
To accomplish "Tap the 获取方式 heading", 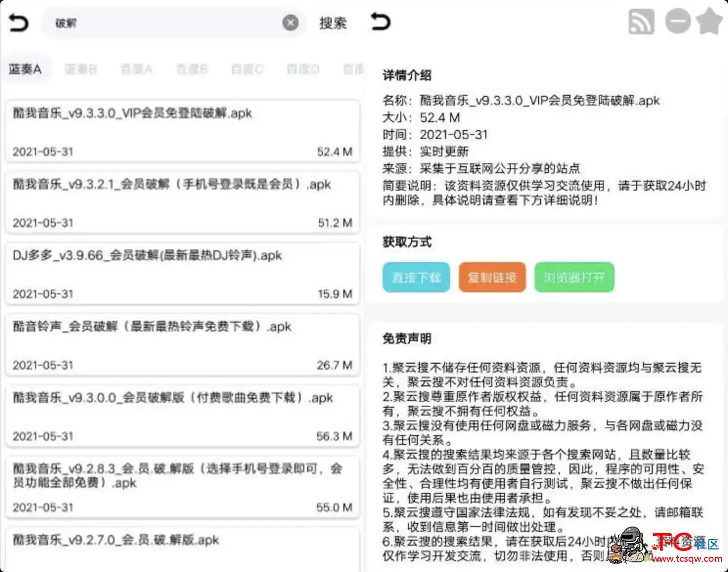I will pos(407,242).
